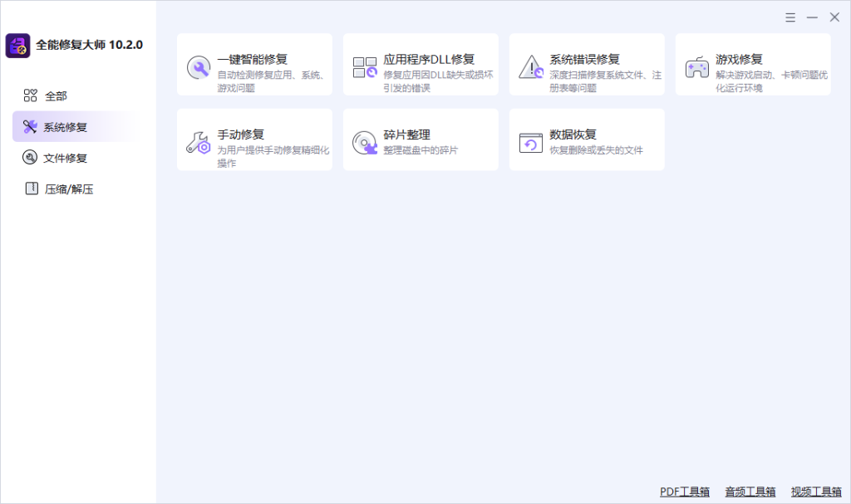
Task: Click the warning triangle icon for 系统错误修复
Action: coord(531,65)
